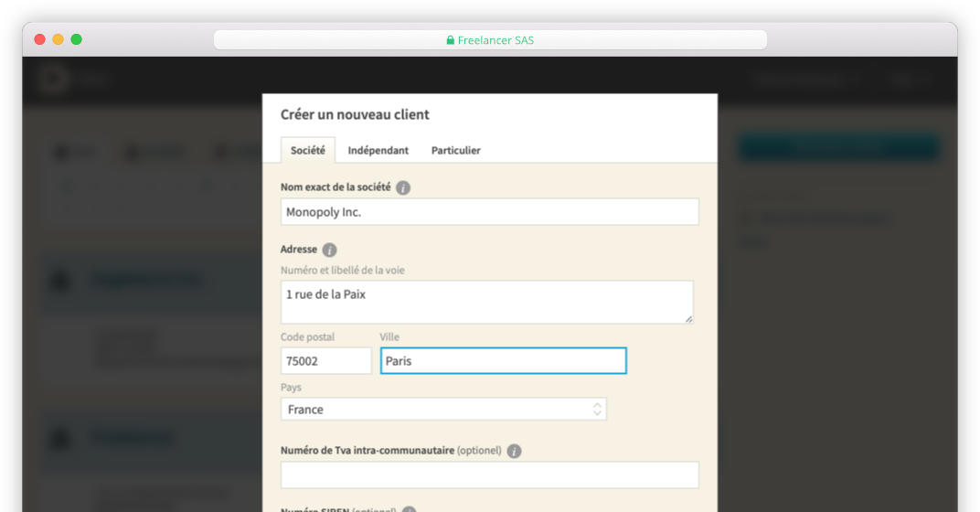The width and height of the screenshot is (980, 512).
Task: Focus the empty Numéro de Tva field
Action: click(489, 475)
